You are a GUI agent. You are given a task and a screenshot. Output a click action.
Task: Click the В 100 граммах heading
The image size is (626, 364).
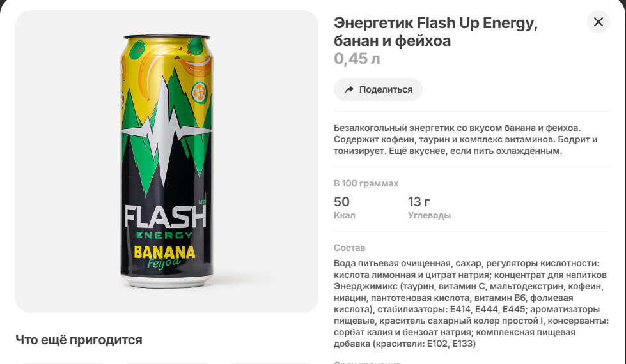point(366,183)
